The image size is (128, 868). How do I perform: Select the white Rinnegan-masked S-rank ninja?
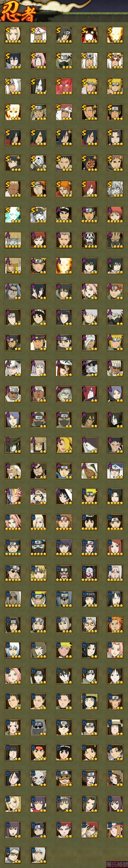tap(38, 163)
